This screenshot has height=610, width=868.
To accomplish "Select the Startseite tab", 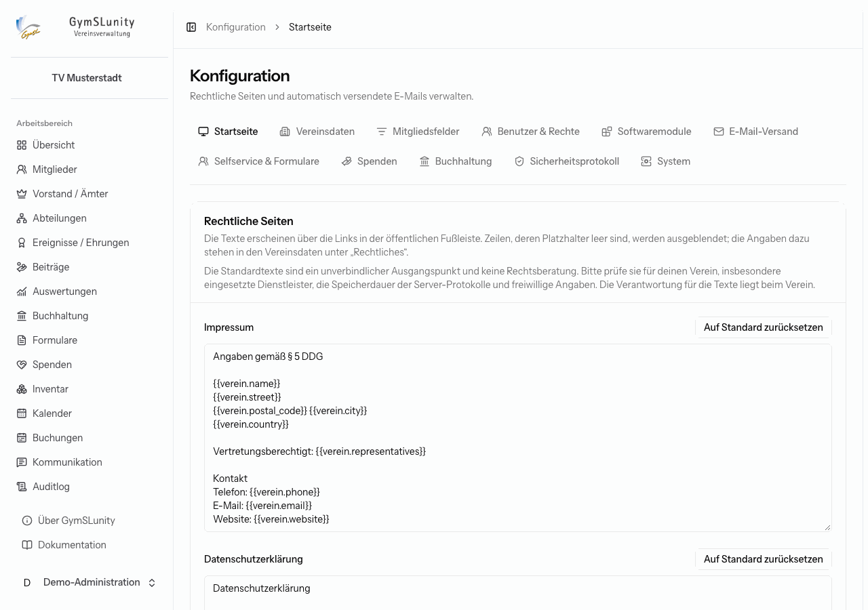I will [x=228, y=131].
